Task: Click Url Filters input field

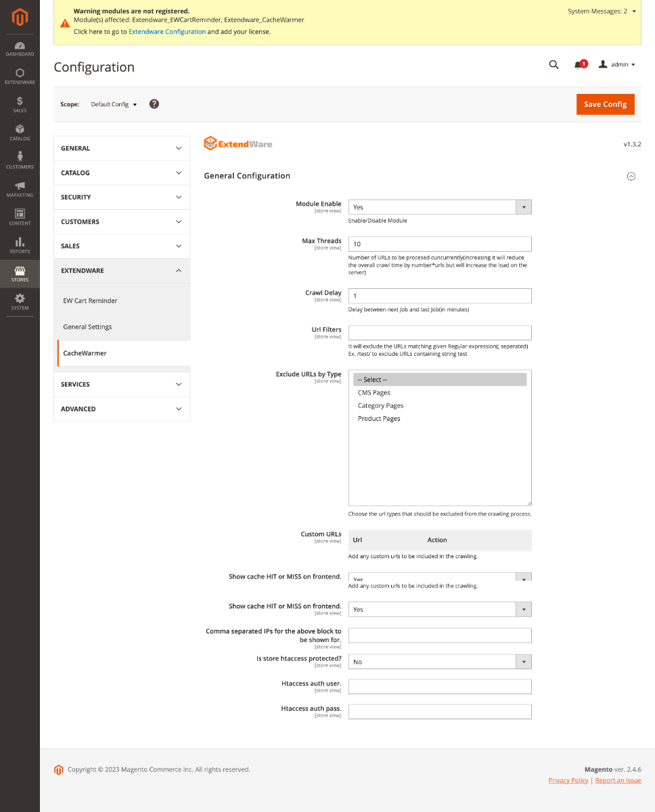Action: 440,333
